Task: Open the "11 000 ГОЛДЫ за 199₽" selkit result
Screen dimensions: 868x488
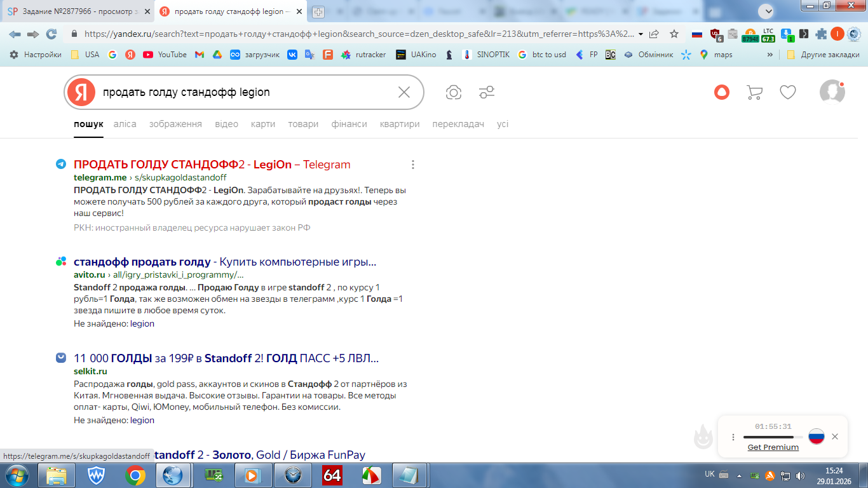Action: click(226, 358)
